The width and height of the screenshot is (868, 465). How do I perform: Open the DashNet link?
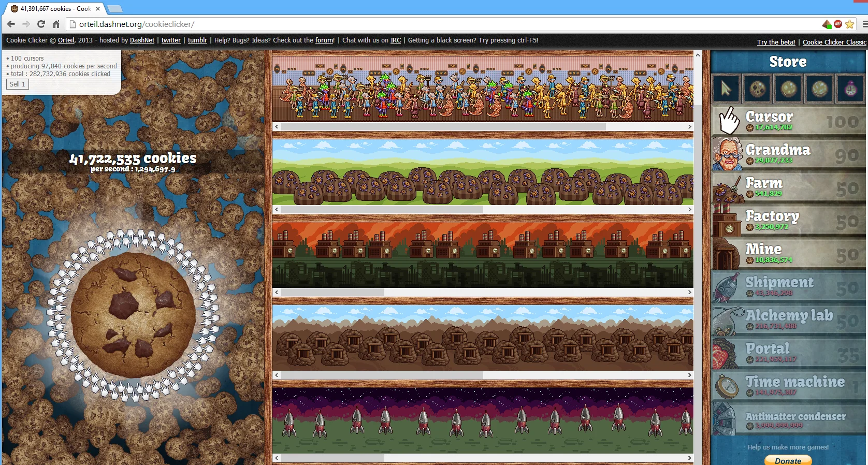142,40
